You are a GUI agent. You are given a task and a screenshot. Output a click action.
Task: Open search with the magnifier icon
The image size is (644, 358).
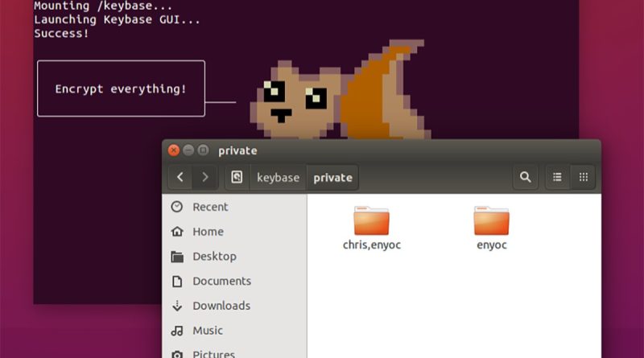point(526,177)
